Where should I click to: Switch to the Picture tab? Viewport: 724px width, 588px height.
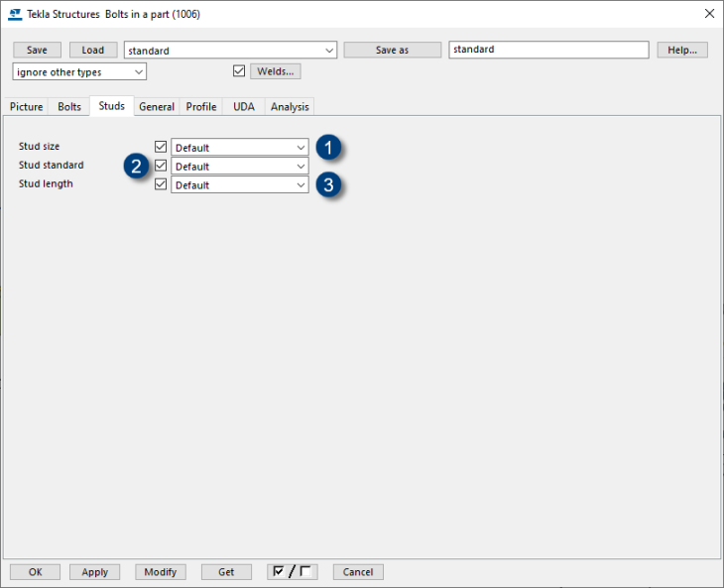click(27, 107)
